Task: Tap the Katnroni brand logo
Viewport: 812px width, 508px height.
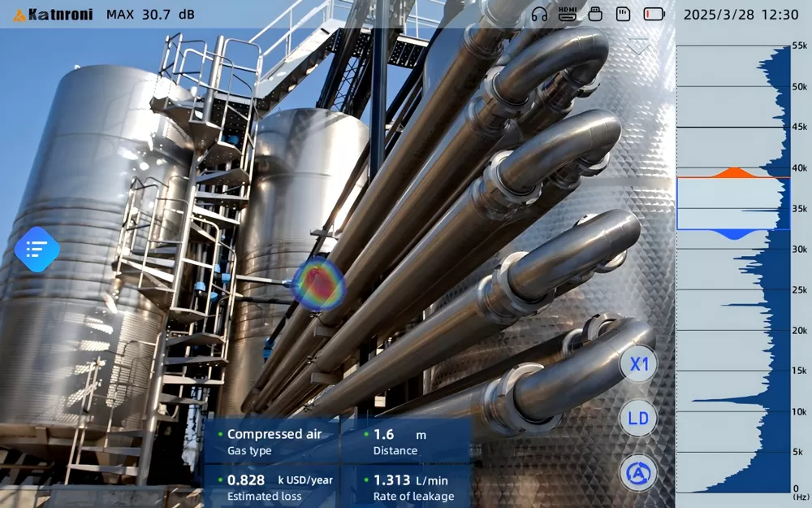Action: [54, 14]
